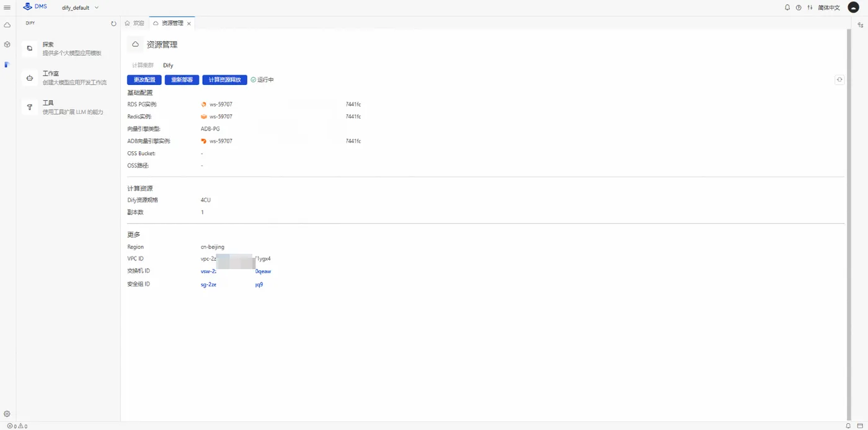Image resolution: width=868 pixels, height=430 pixels.
Task: Change language via 简体中文
Action: tap(829, 7)
